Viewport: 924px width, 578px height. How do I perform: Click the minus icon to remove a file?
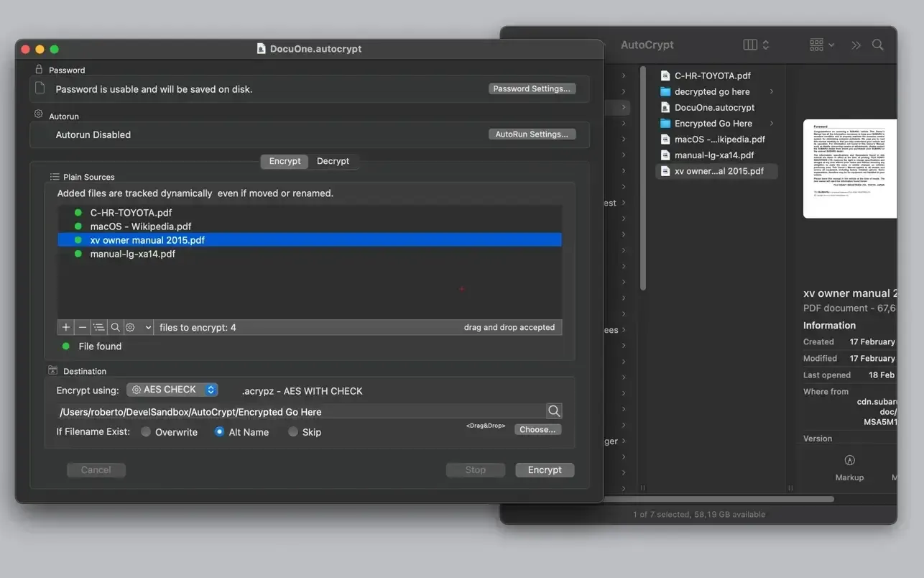[x=82, y=327]
